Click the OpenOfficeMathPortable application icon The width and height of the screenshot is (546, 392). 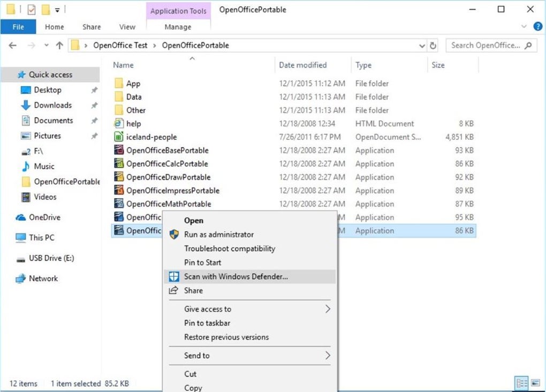[x=119, y=203]
